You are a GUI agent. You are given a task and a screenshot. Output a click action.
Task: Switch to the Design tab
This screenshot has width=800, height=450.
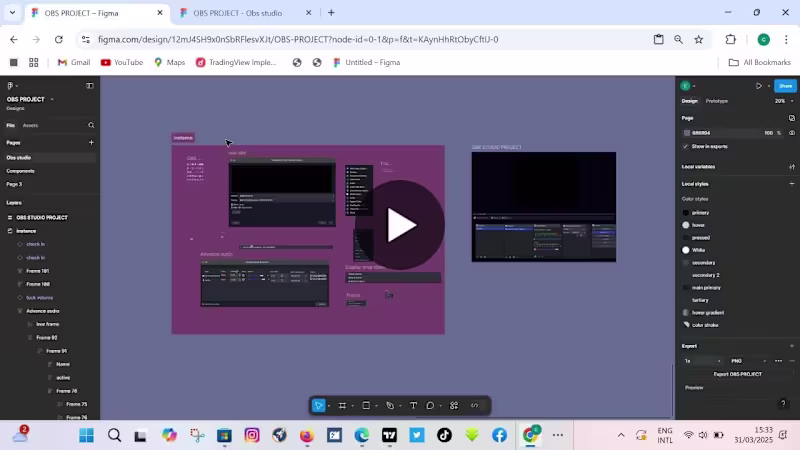(689, 101)
